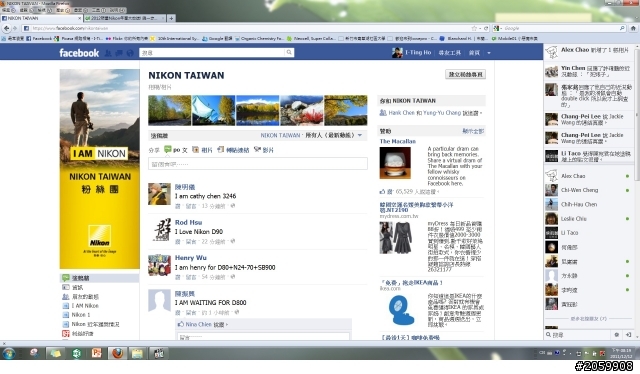The height and width of the screenshot is (374, 640).
Task: Open Rod Hsu's profile name link
Action: pyautogui.click(x=188, y=223)
